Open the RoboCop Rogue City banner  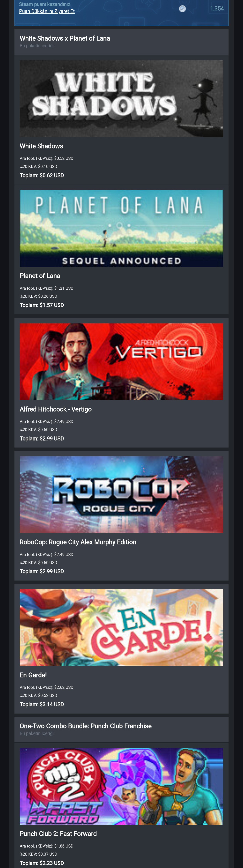coord(121,494)
